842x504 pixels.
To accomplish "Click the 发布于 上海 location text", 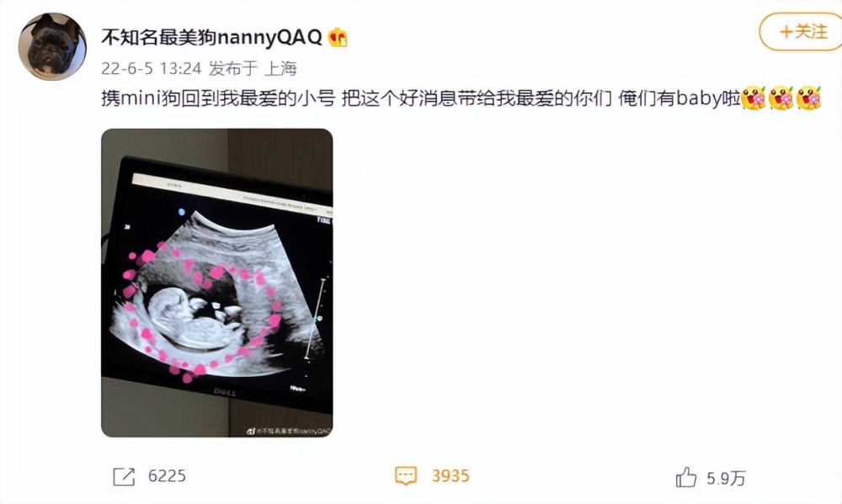I will (253, 69).
